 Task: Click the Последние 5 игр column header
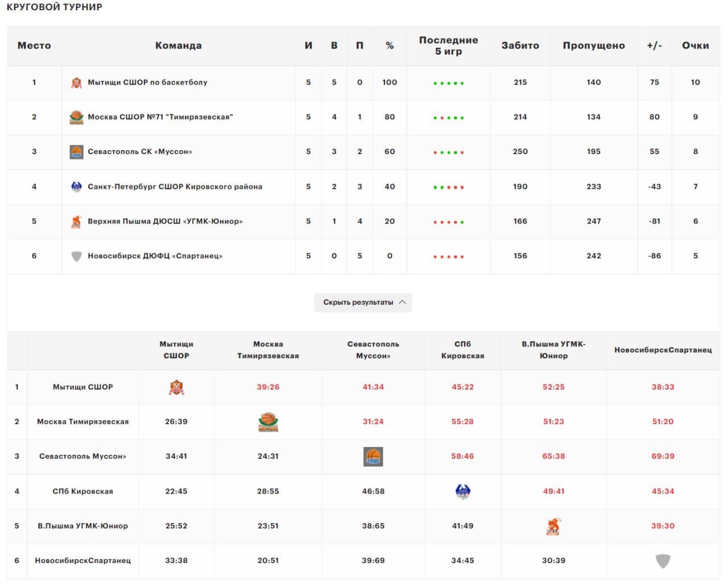tap(449, 45)
